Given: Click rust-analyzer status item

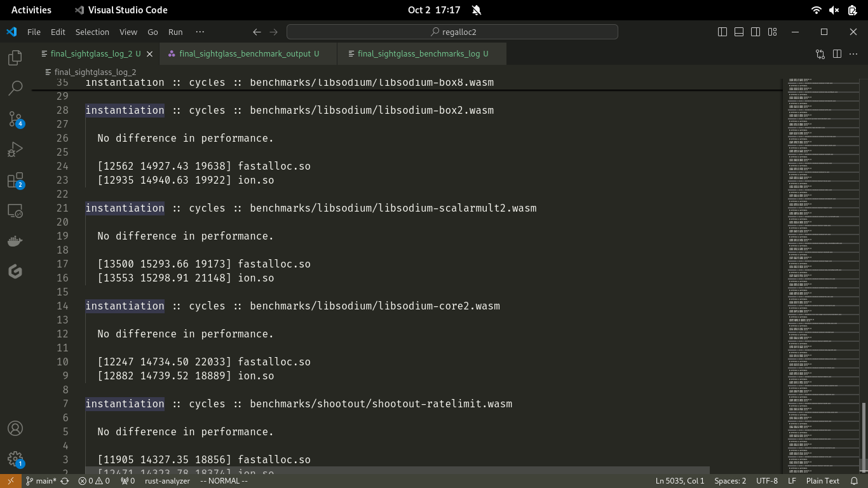Looking at the screenshot, I should coord(167,481).
